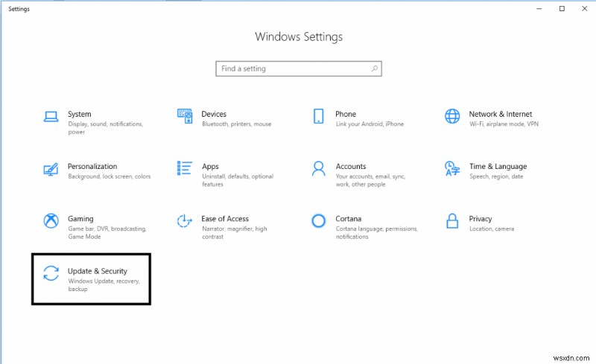This screenshot has width=596, height=364.
Task: Maximize the Settings window
Action: point(562,8)
